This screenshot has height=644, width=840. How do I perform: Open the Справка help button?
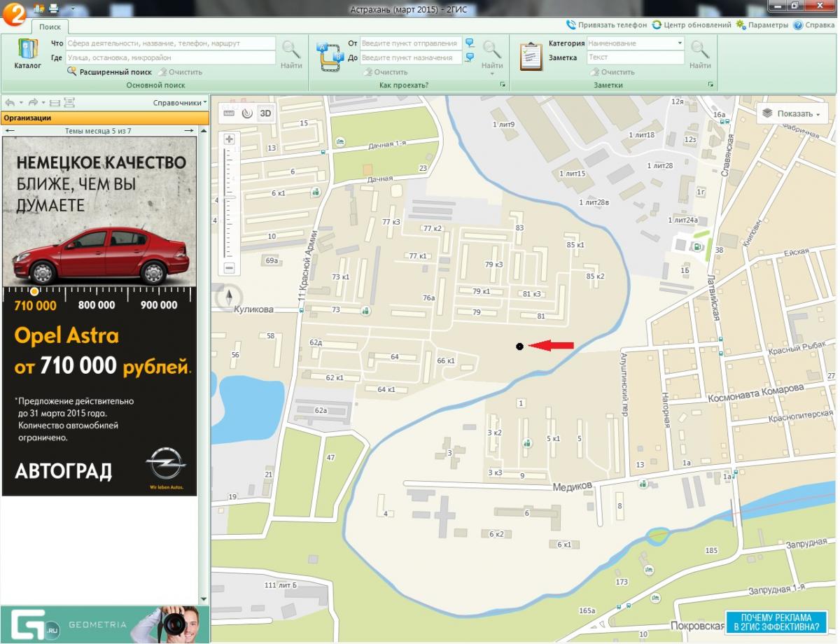tap(814, 24)
